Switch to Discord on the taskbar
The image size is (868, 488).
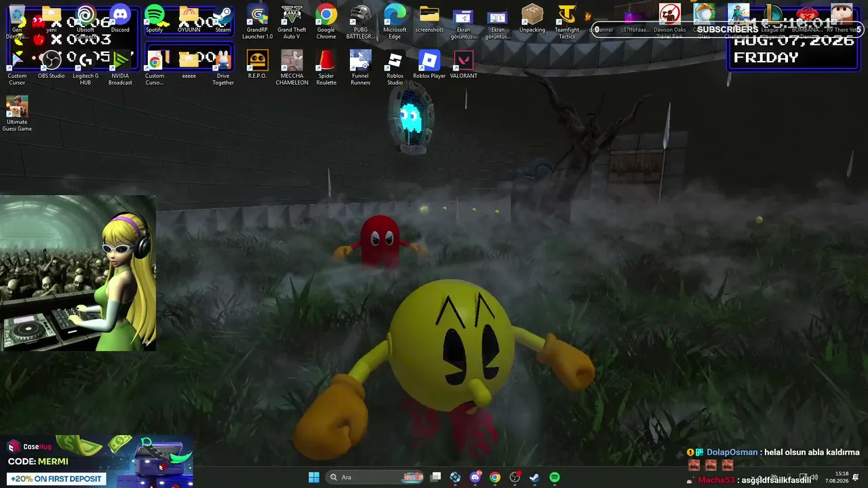pos(475,477)
